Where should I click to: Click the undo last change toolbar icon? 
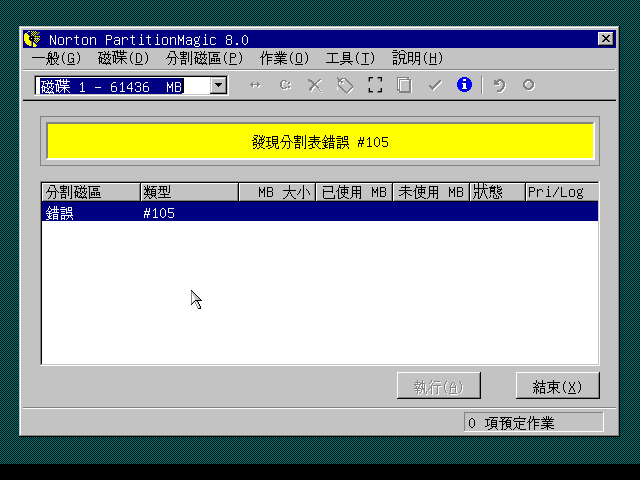499,85
